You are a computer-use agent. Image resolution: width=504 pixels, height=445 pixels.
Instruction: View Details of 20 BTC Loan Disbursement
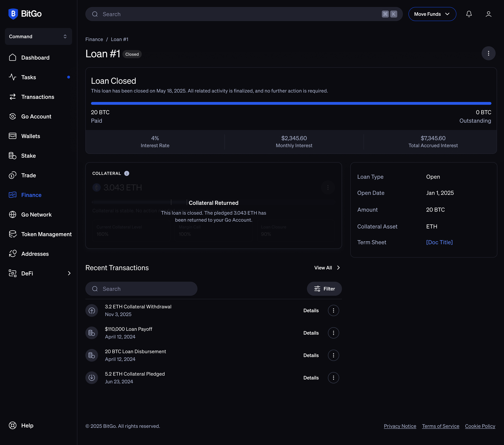[311, 355]
